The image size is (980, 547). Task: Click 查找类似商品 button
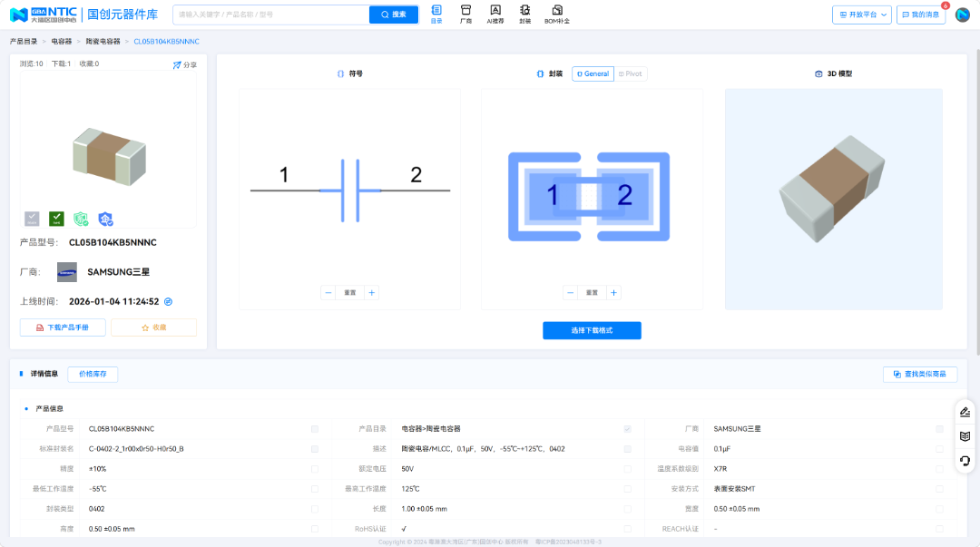[x=920, y=374]
